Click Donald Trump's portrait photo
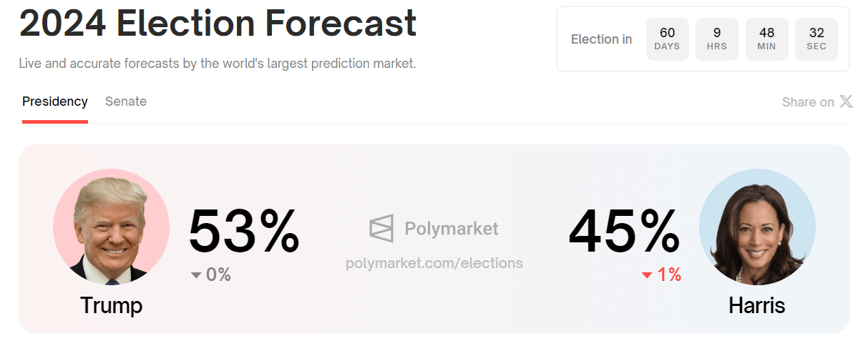This screenshot has height=346, width=868. click(111, 228)
